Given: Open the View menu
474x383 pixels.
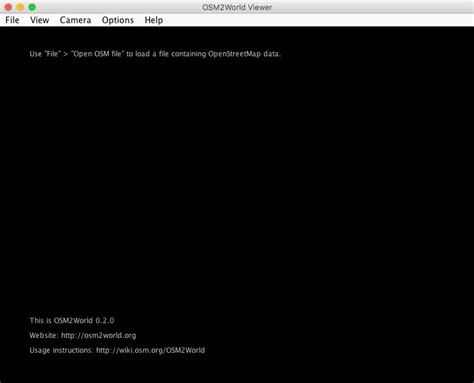Looking at the screenshot, I should coord(40,20).
